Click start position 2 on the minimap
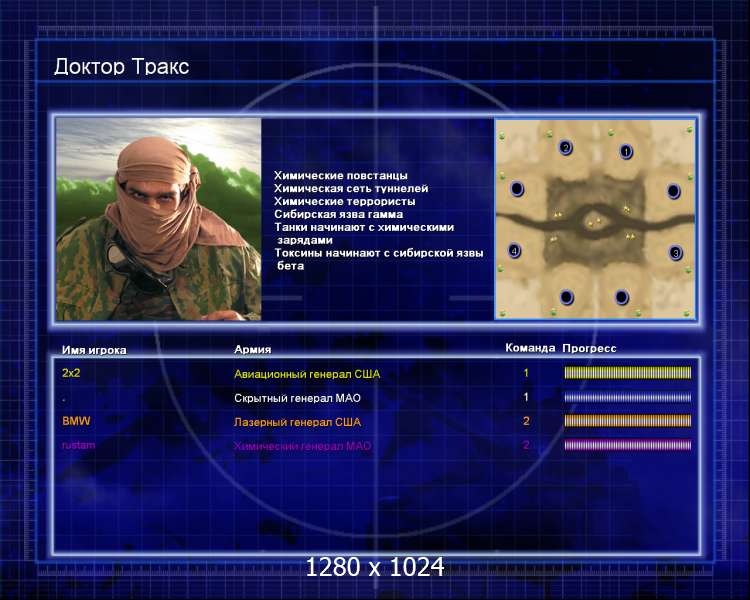 pyautogui.click(x=565, y=147)
